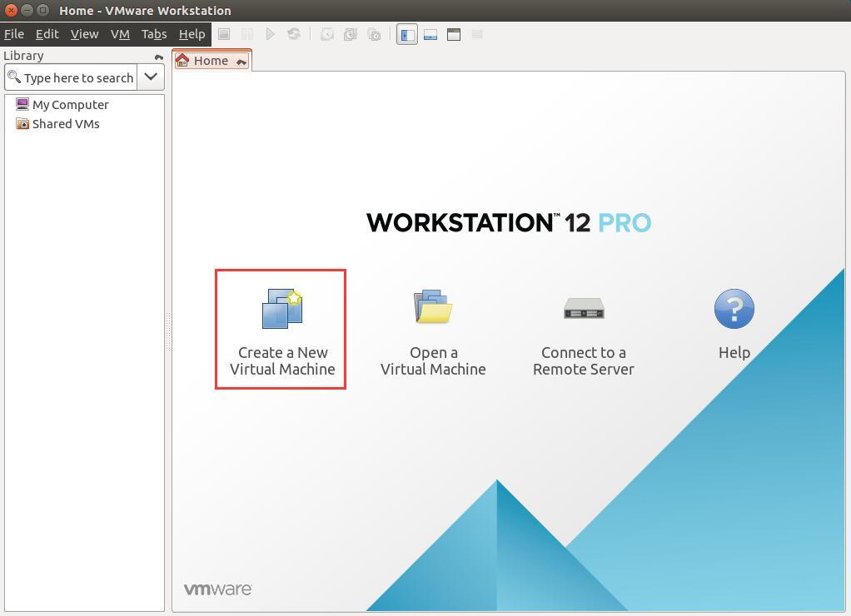Screen dimensions: 851x616
Task: Toggle the thumbnail bar toolbar button
Action: click(430, 35)
